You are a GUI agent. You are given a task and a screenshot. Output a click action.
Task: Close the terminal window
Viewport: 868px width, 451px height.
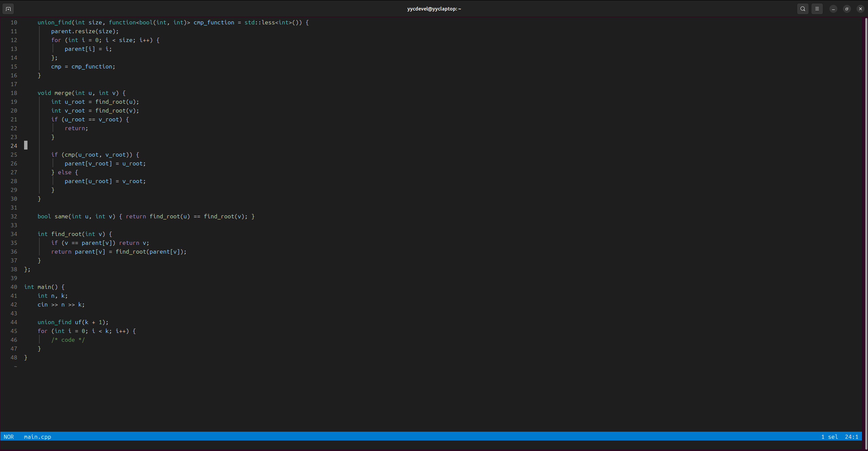click(x=860, y=9)
